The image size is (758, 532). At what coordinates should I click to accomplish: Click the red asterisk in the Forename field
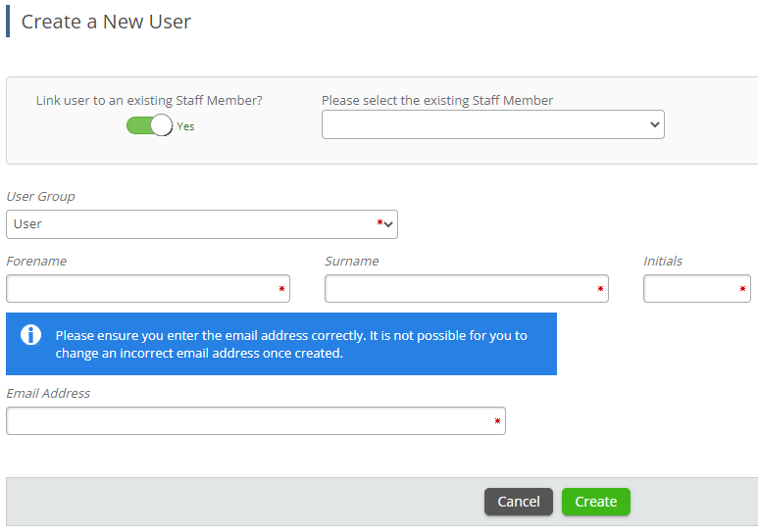point(282,289)
